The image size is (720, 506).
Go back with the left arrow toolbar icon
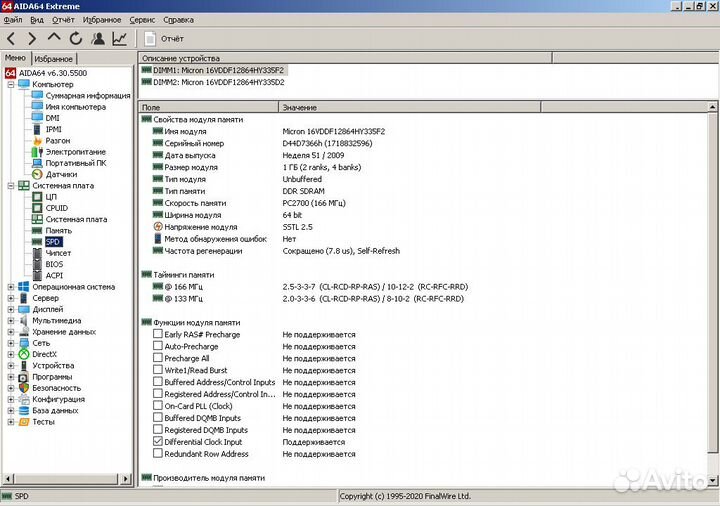click(11, 39)
